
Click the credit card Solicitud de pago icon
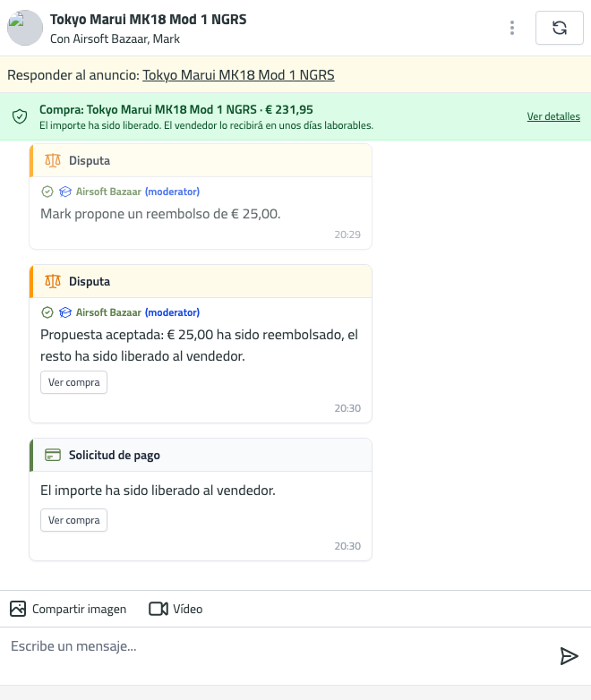point(53,455)
